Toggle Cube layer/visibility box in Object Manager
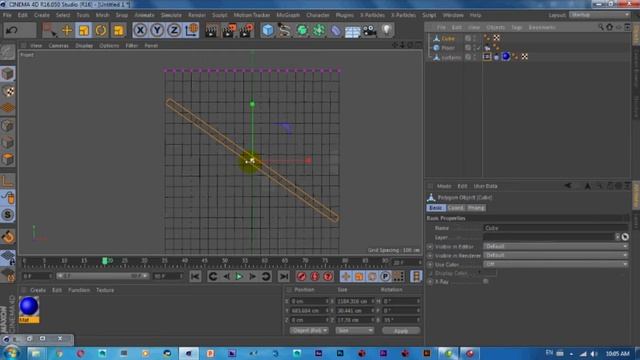 [468, 38]
